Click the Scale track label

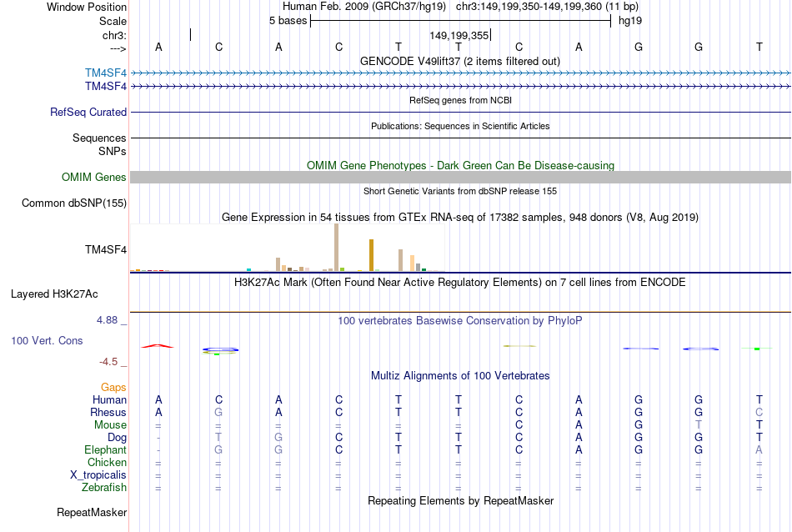click(x=113, y=21)
